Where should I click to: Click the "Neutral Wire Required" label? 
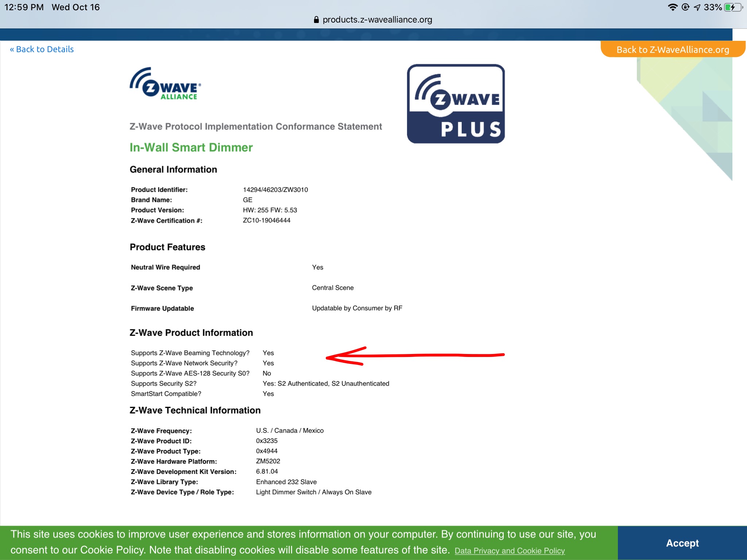point(166,267)
